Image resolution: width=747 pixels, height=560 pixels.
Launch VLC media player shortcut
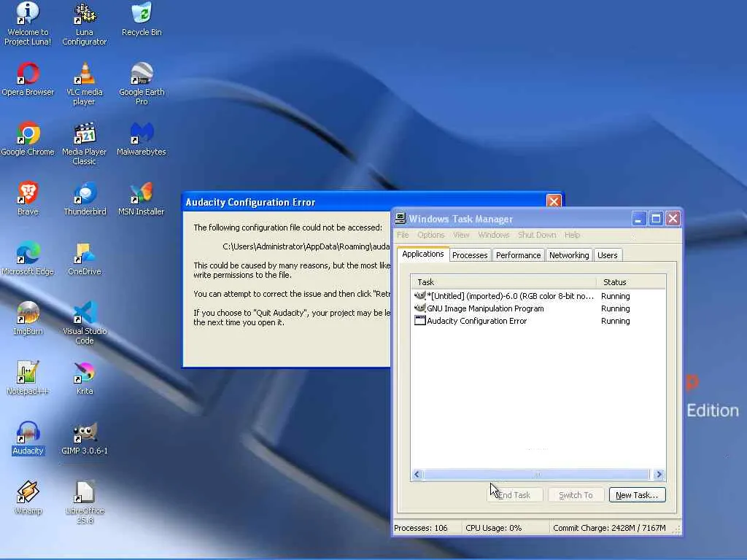pos(85,84)
